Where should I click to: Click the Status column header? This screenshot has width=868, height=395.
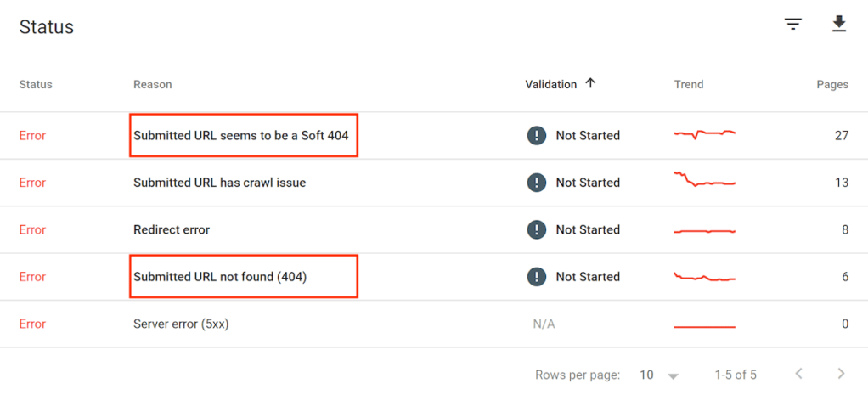(x=36, y=84)
